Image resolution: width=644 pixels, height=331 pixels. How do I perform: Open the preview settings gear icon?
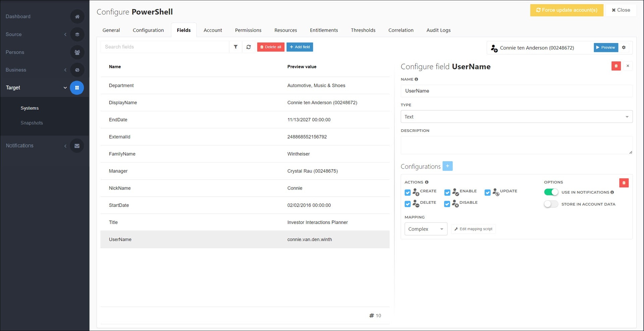point(624,48)
